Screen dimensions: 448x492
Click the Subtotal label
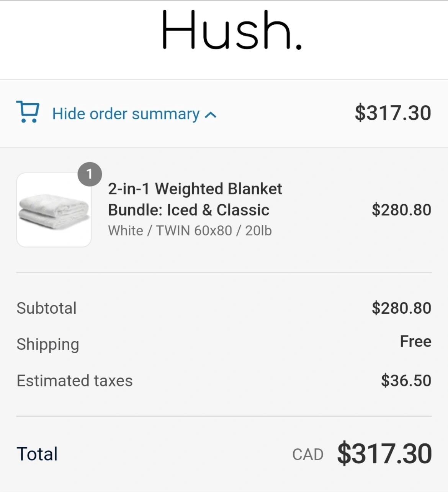(46, 308)
